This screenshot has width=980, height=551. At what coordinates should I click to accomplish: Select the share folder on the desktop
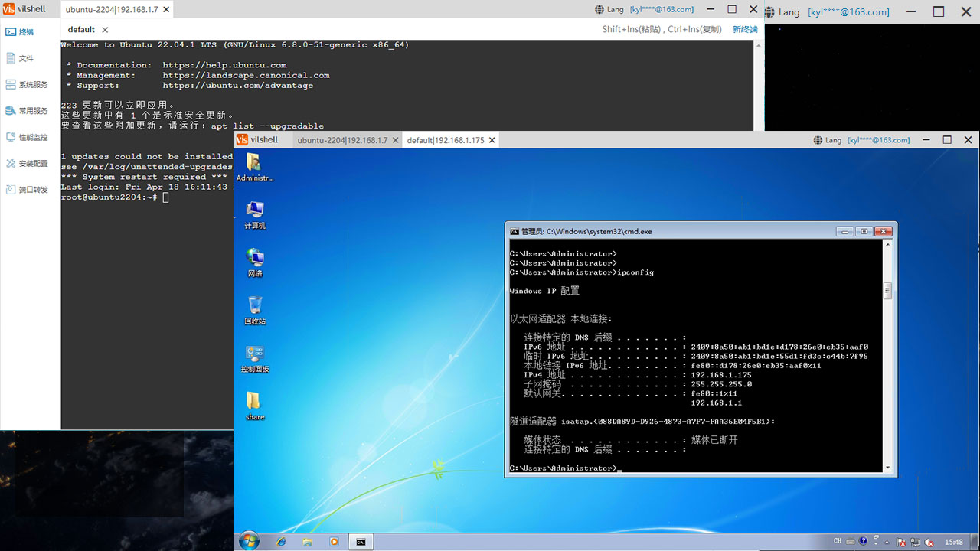pos(254,406)
